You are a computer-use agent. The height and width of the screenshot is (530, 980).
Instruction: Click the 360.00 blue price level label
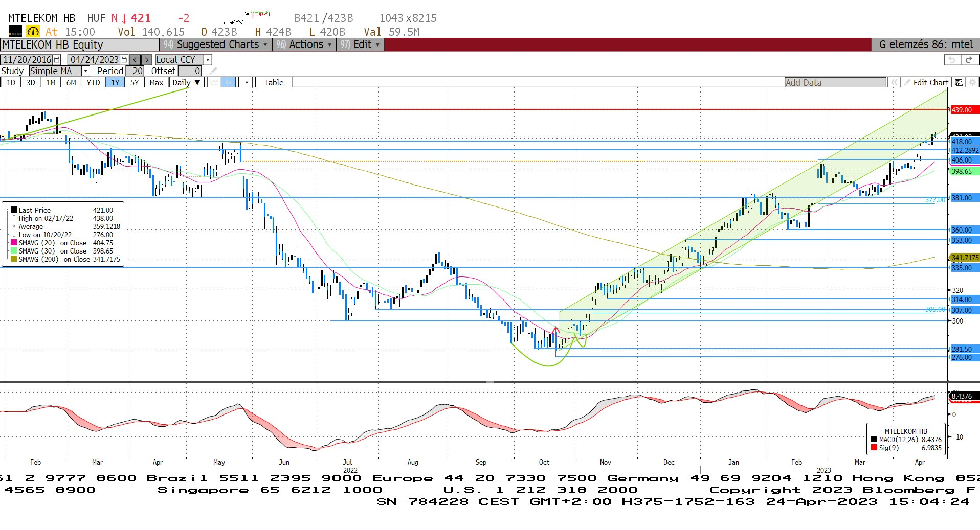(965, 230)
